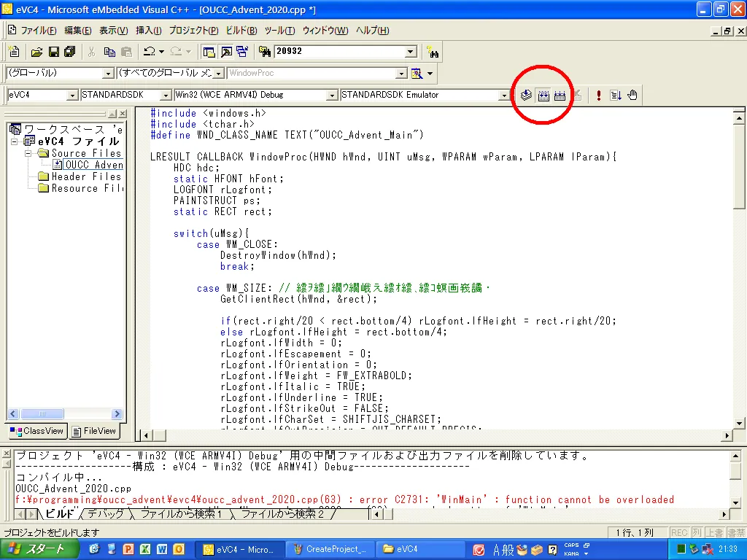
Task: Click the Open file folder icon
Action: (x=36, y=52)
